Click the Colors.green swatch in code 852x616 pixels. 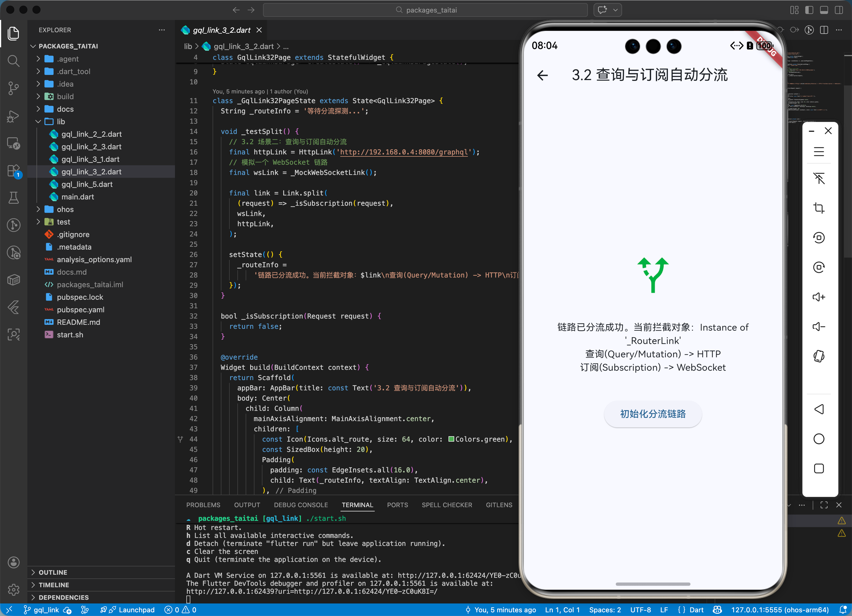pyautogui.click(x=451, y=439)
